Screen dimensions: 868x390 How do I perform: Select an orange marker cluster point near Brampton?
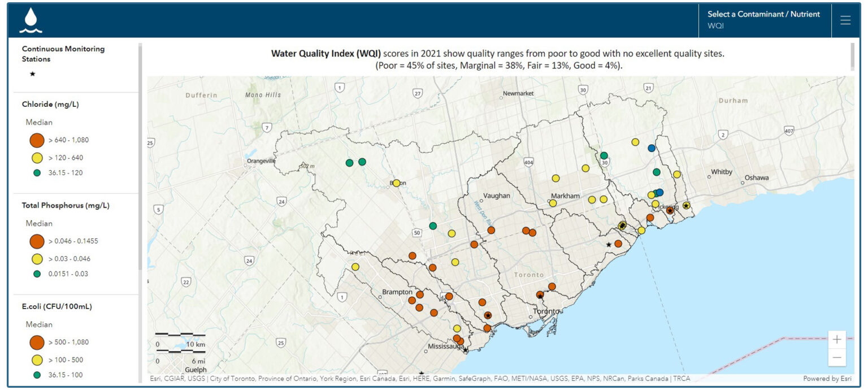point(419,294)
